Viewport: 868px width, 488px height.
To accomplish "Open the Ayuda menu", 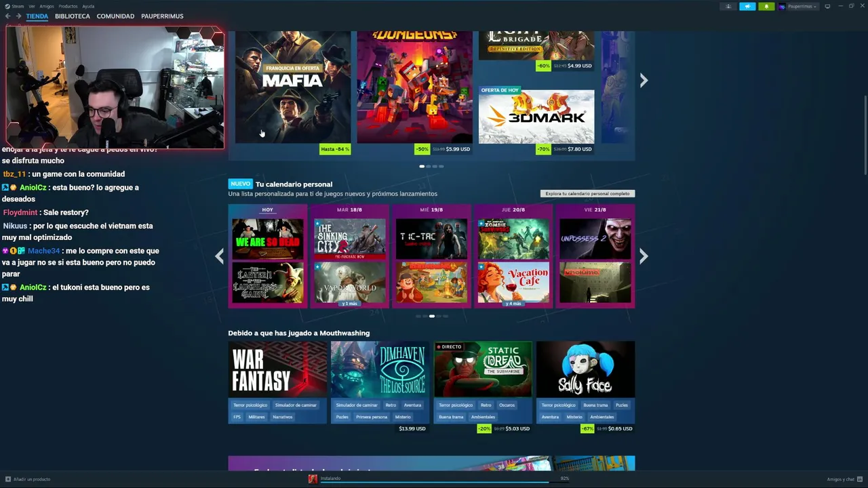I will [88, 6].
